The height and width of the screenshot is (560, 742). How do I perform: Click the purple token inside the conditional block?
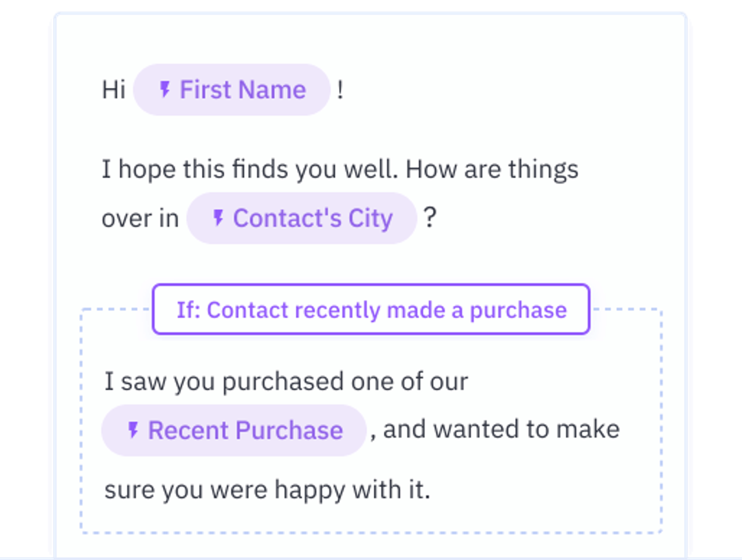click(x=233, y=430)
